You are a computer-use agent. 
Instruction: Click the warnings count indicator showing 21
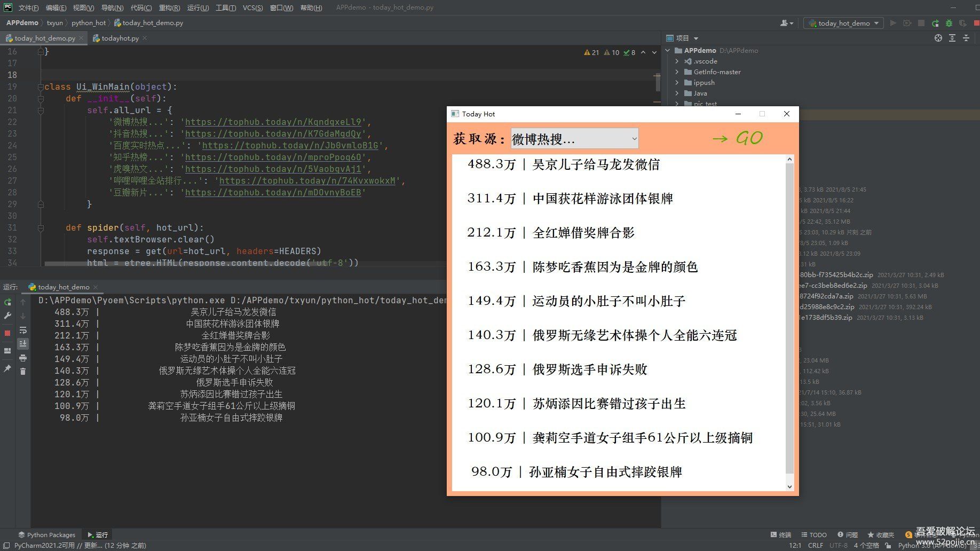tap(591, 52)
